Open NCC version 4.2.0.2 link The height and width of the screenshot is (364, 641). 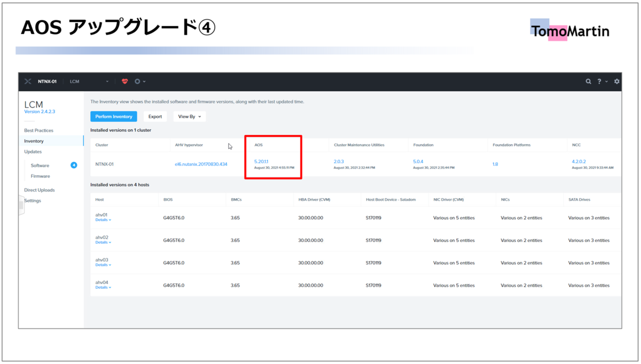click(x=579, y=161)
